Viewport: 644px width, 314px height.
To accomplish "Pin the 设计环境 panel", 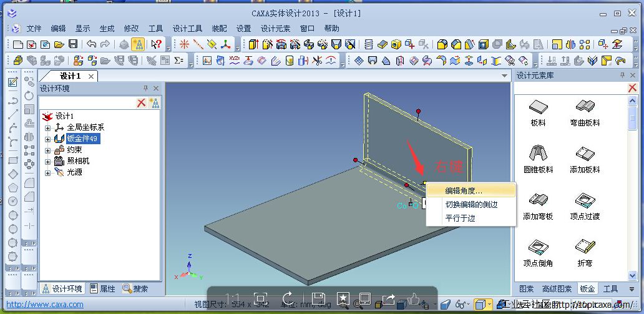I will click(145, 89).
